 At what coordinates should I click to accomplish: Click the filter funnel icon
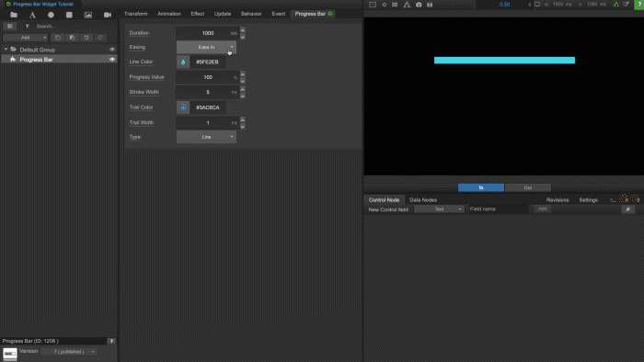tap(27, 27)
